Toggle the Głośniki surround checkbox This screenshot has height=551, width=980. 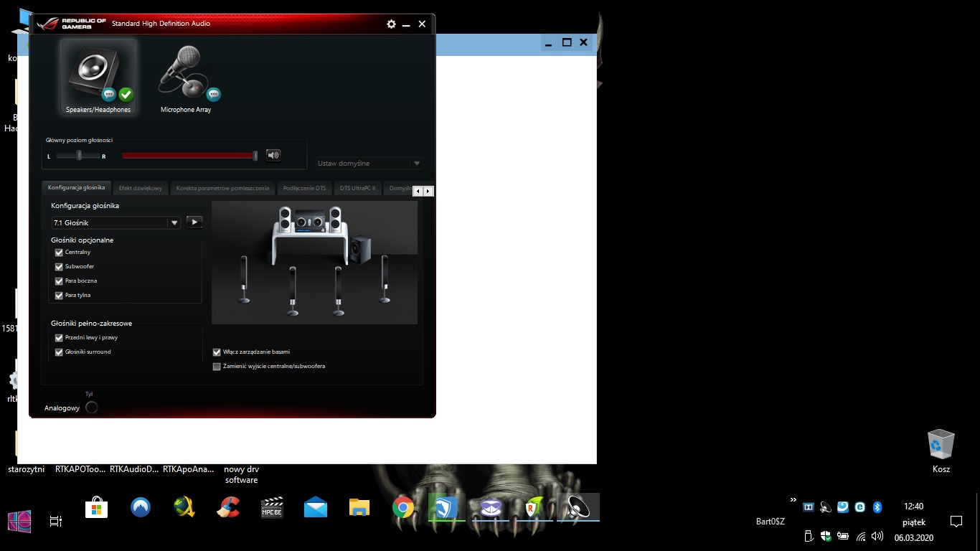click(59, 352)
